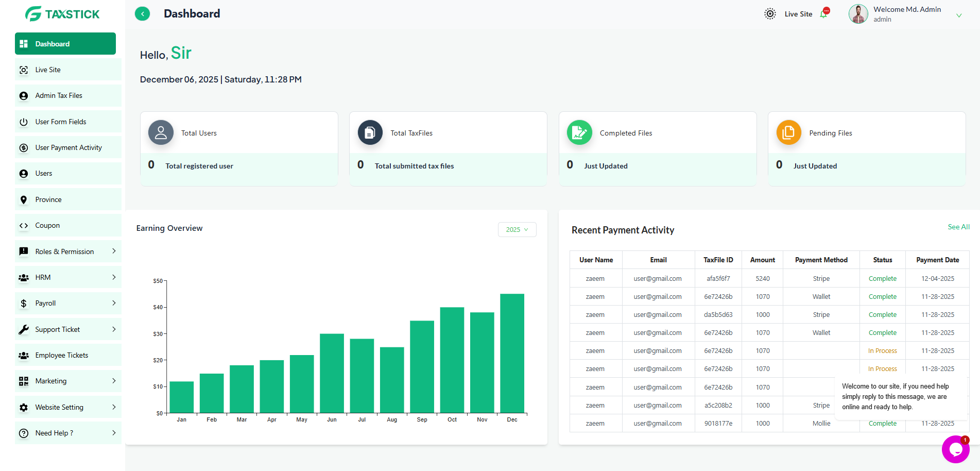
Task: Click the green sidebar collapse arrow button
Action: (x=142, y=14)
